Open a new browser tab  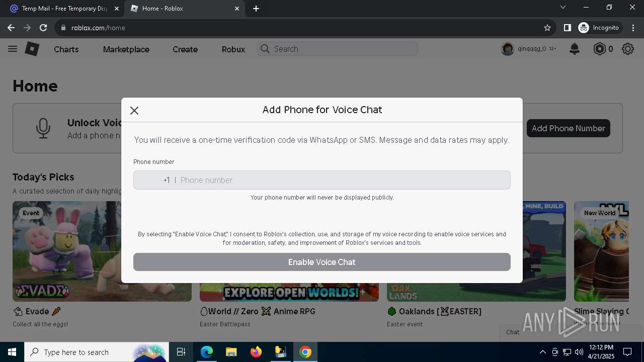coord(256,9)
